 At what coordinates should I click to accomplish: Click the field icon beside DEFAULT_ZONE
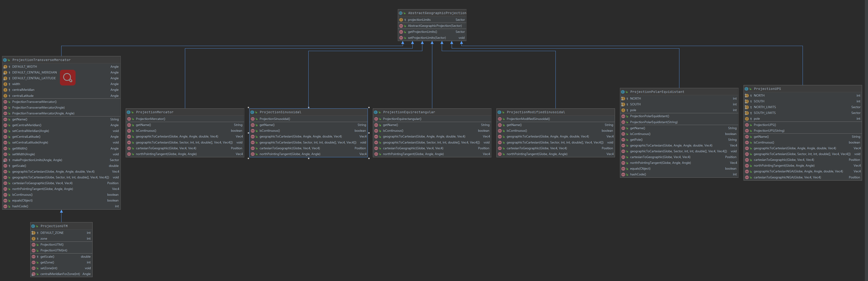[x=33, y=233]
